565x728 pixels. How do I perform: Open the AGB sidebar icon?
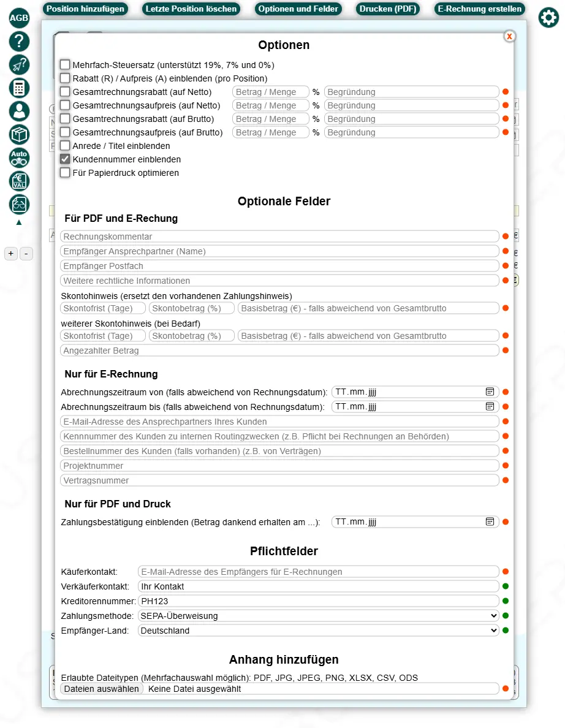(19, 18)
